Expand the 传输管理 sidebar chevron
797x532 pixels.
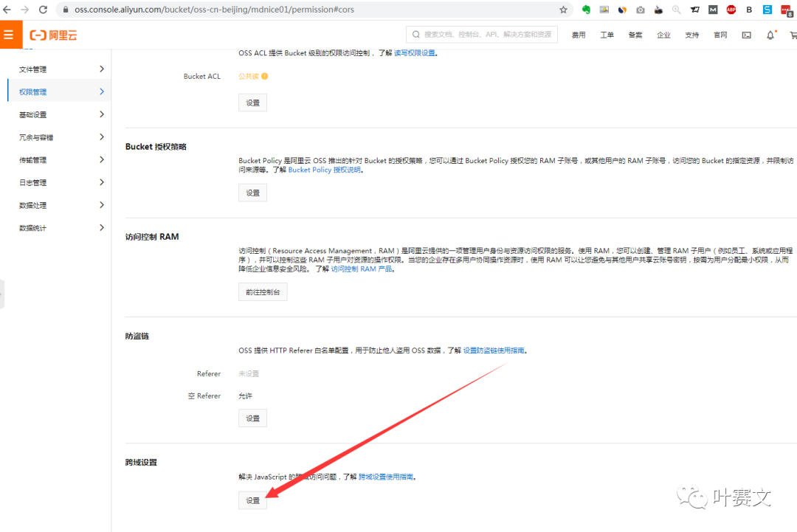pos(102,159)
